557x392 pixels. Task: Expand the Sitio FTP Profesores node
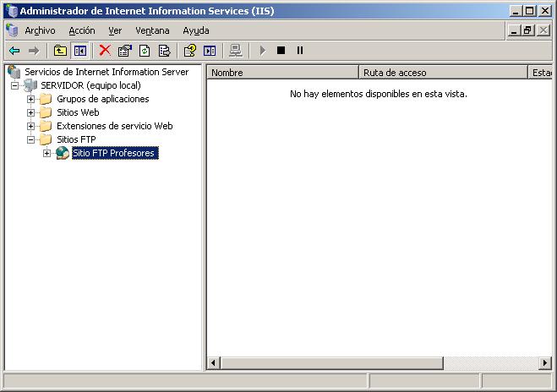coord(46,153)
